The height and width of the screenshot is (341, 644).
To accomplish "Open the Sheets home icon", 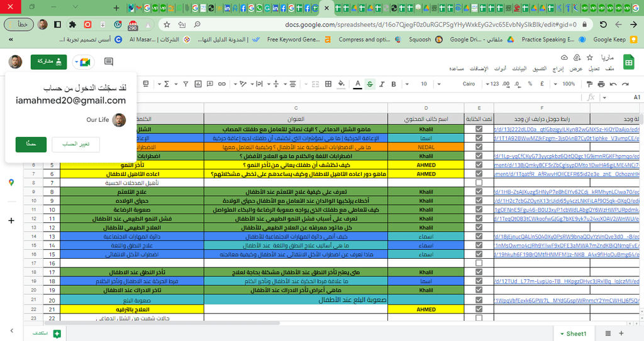I will [628, 62].
